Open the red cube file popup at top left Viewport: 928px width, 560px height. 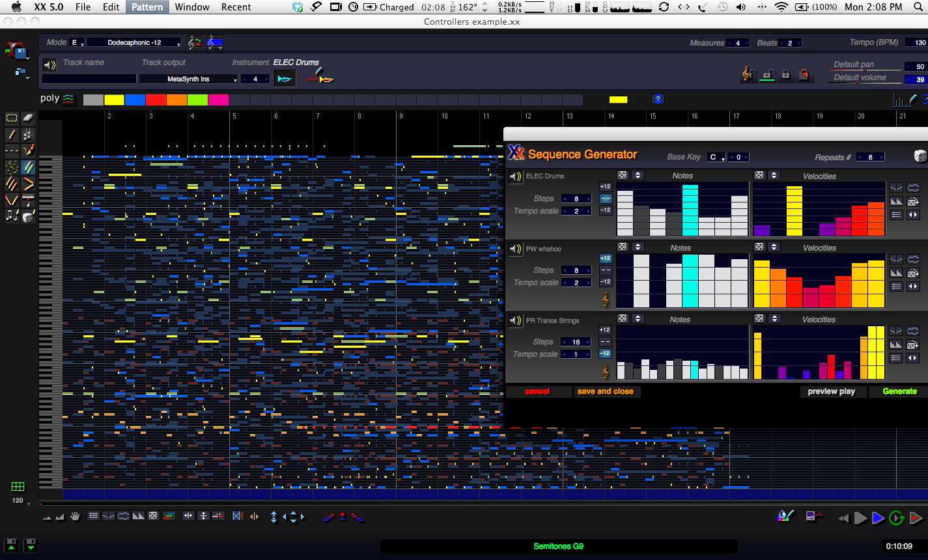[x=17, y=51]
